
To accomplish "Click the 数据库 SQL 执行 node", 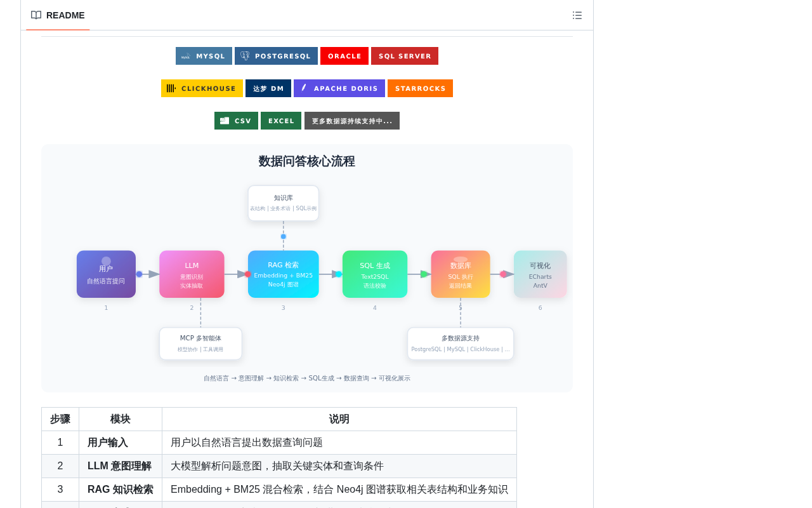I will click(x=461, y=274).
